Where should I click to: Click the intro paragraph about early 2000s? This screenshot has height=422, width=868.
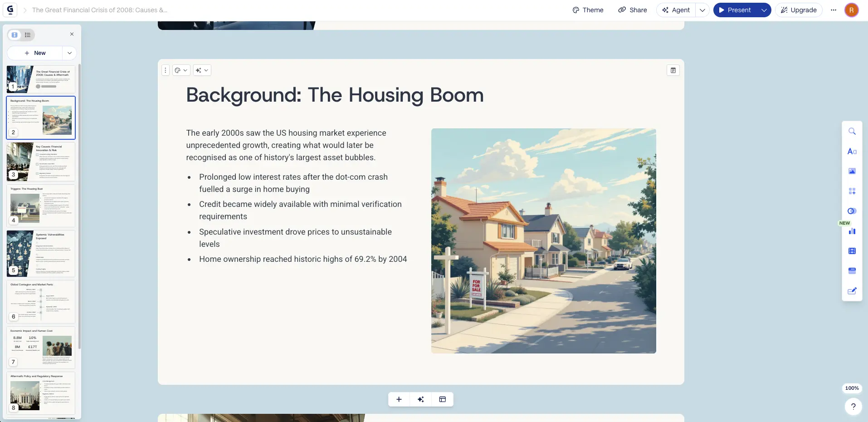(x=286, y=145)
